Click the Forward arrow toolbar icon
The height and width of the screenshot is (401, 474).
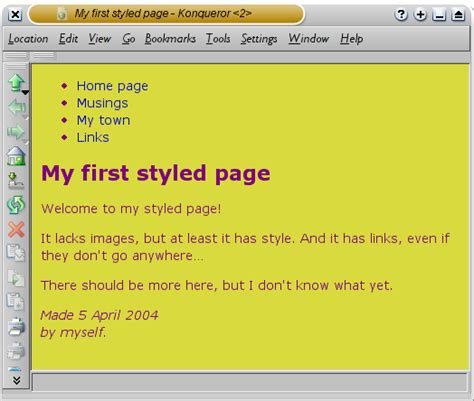point(16,132)
